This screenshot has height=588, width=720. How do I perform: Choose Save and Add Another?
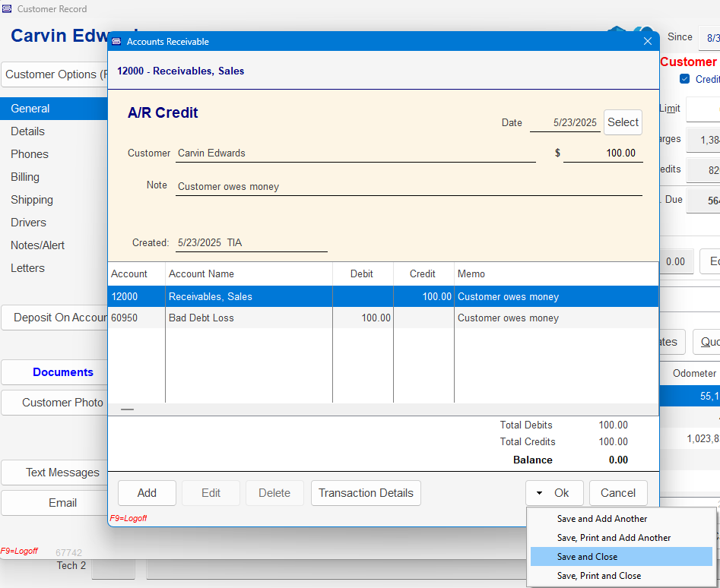click(602, 519)
